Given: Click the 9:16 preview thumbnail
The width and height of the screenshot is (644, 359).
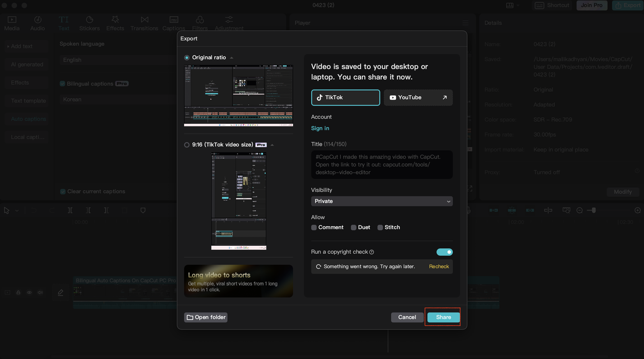Looking at the screenshot, I should 238,201.
